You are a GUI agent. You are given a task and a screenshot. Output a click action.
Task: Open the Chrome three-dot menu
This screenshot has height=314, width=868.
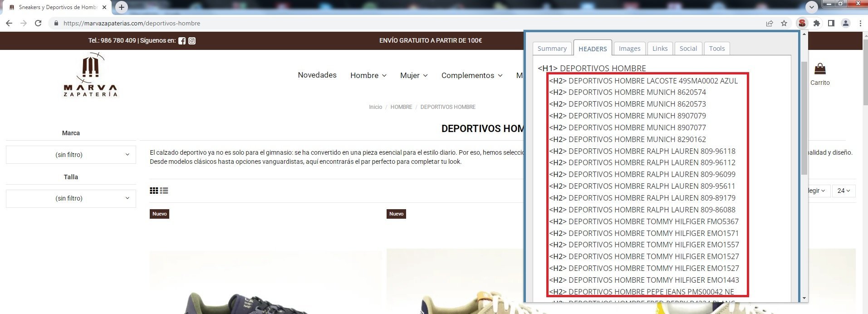click(860, 23)
